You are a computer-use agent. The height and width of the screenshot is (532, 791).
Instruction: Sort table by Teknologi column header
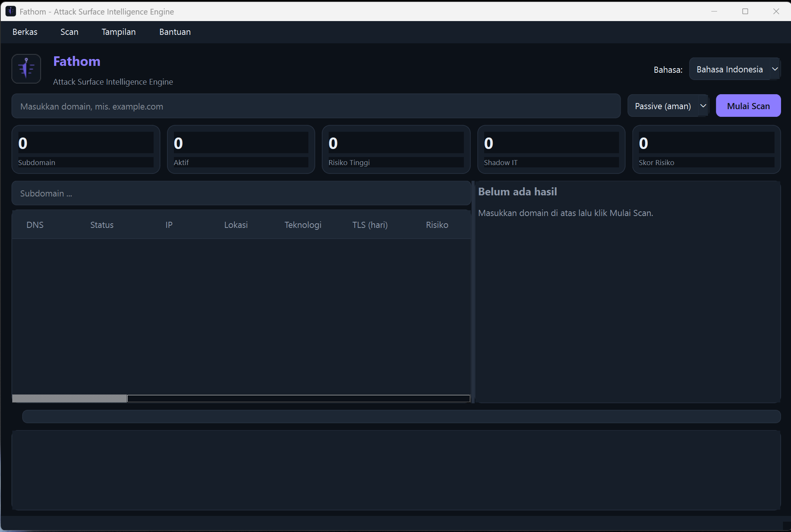[303, 225]
